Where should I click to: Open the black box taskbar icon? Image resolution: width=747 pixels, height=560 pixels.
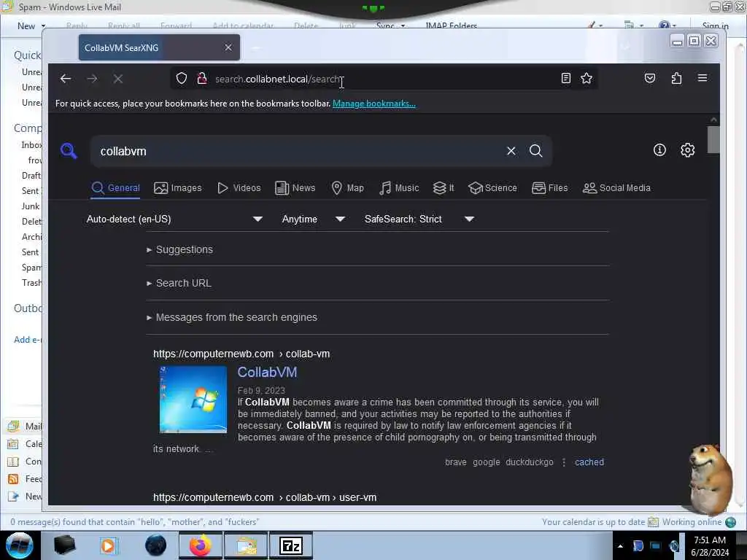tap(64, 545)
